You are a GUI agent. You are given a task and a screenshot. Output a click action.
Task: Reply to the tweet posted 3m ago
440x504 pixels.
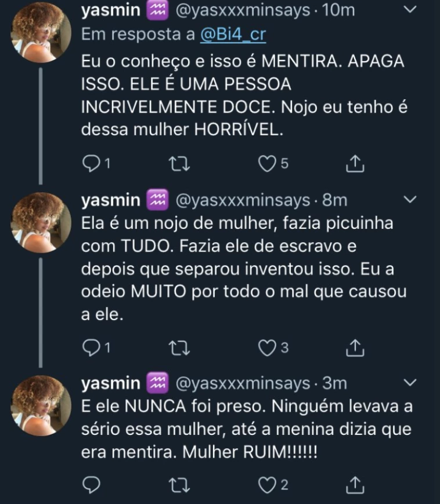pos(91,484)
